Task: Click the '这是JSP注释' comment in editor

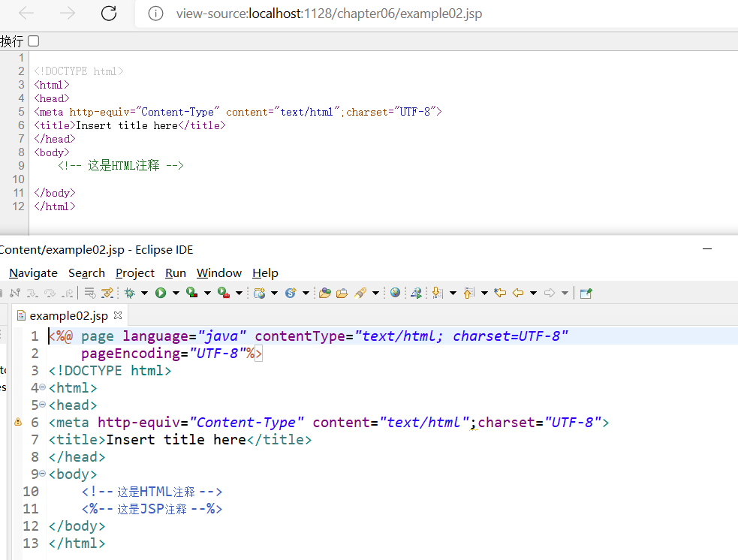Action: (152, 509)
